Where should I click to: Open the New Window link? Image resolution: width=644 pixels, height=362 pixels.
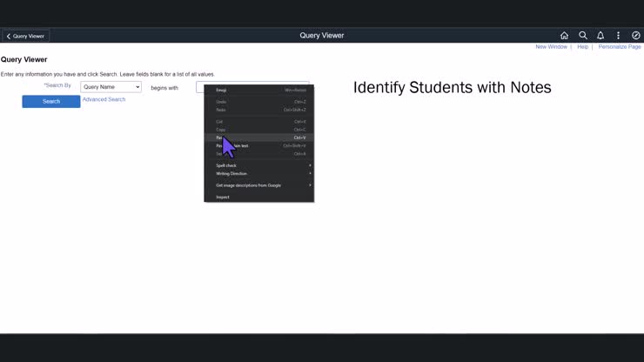click(551, 47)
